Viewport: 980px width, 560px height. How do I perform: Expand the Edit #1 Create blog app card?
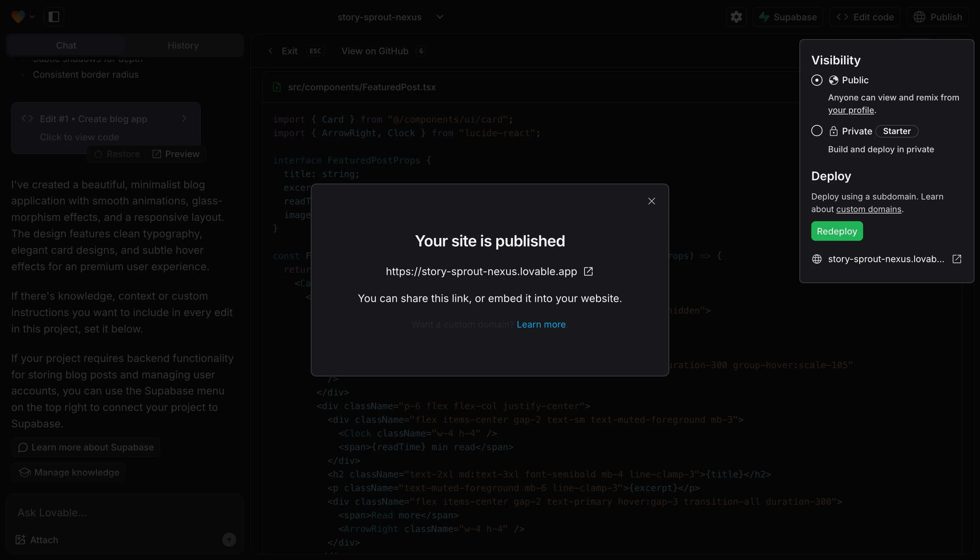click(184, 118)
